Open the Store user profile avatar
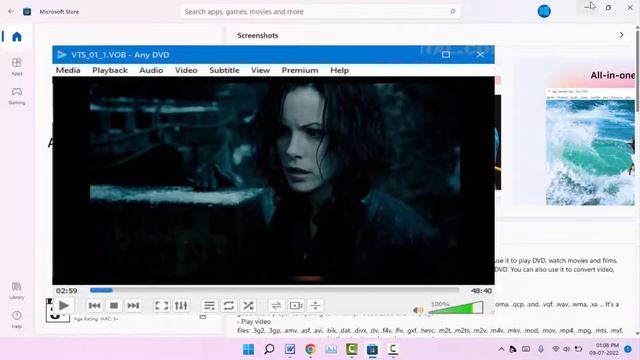640x360 pixels. click(544, 11)
